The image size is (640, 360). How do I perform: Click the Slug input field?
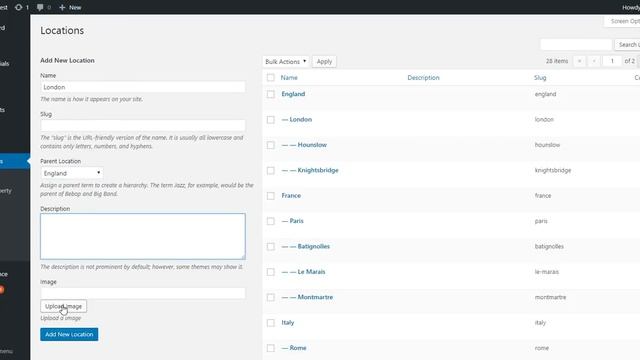coord(143,125)
